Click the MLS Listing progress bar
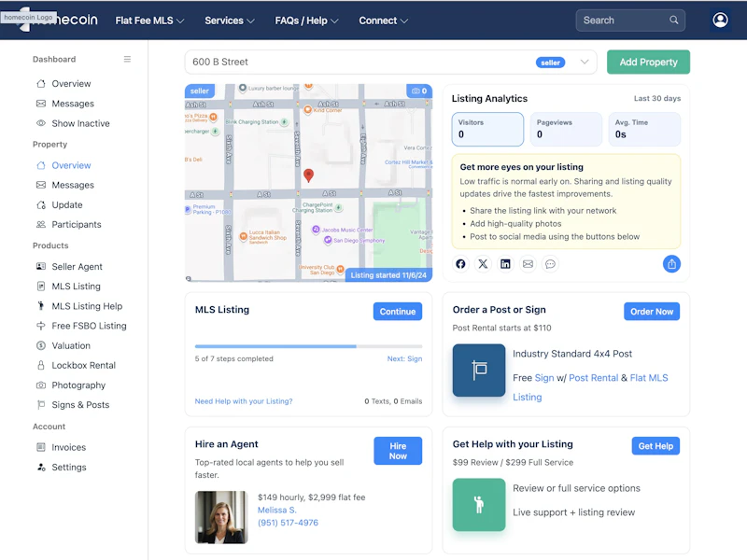This screenshot has height=560, width=747. pyautogui.click(x=308, y=346)
